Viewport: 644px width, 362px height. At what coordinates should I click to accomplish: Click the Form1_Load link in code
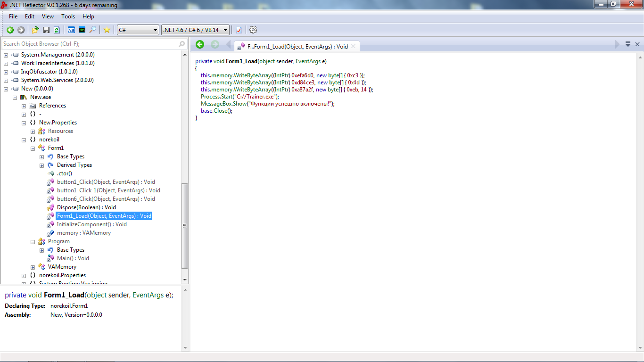[241, 61]
